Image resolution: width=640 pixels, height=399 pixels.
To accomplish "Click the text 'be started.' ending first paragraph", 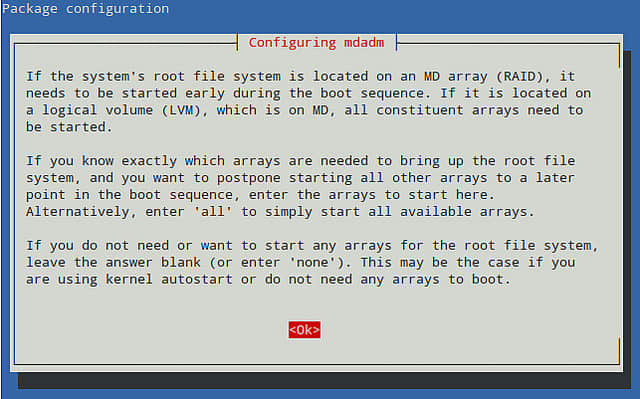I will (69, 127).
